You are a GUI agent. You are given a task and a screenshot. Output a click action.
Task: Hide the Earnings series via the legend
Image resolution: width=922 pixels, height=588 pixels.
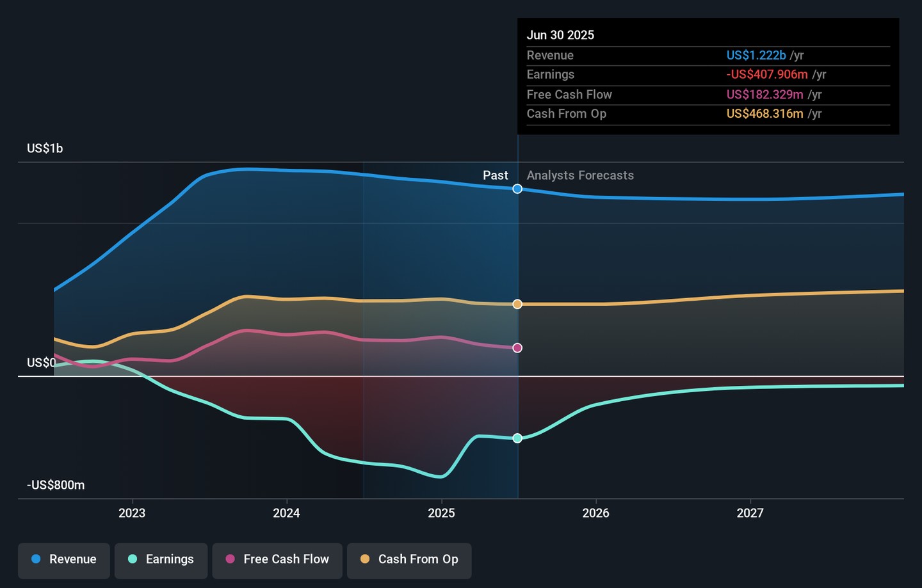click(x=161, y=560)
